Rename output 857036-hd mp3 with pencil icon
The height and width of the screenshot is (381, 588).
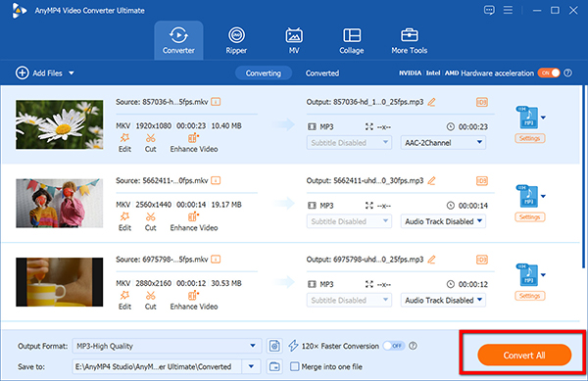tap(431, 102)
